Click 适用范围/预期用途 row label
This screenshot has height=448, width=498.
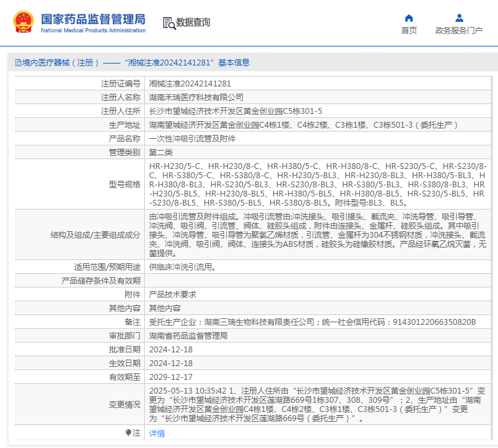(x=107, y=267)
